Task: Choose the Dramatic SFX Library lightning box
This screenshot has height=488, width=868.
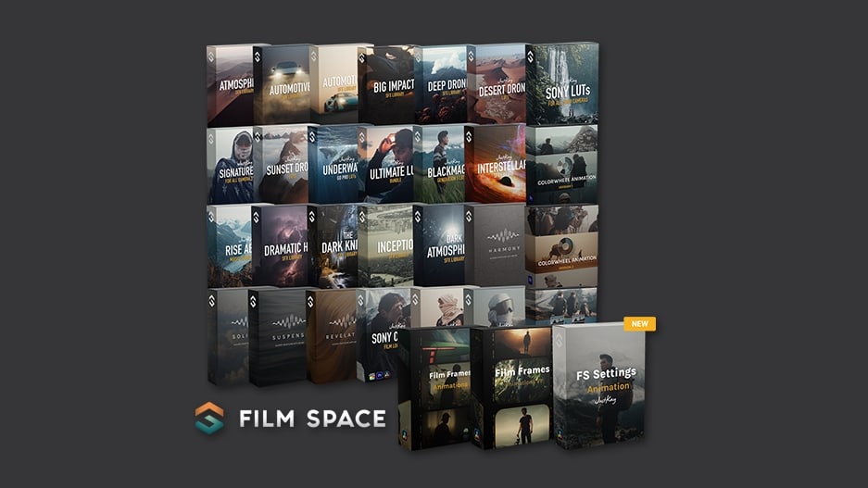Action: click(x=282, y=246)
